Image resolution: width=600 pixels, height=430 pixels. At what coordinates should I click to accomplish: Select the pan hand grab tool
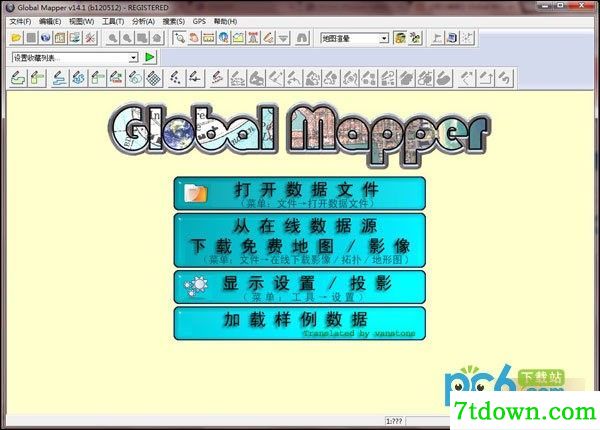point(194,38)
